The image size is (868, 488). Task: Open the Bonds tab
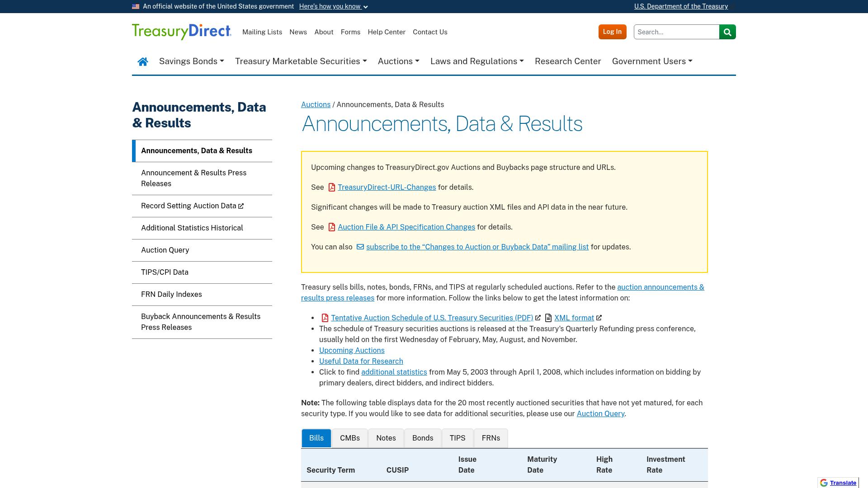tap(423, 438)
